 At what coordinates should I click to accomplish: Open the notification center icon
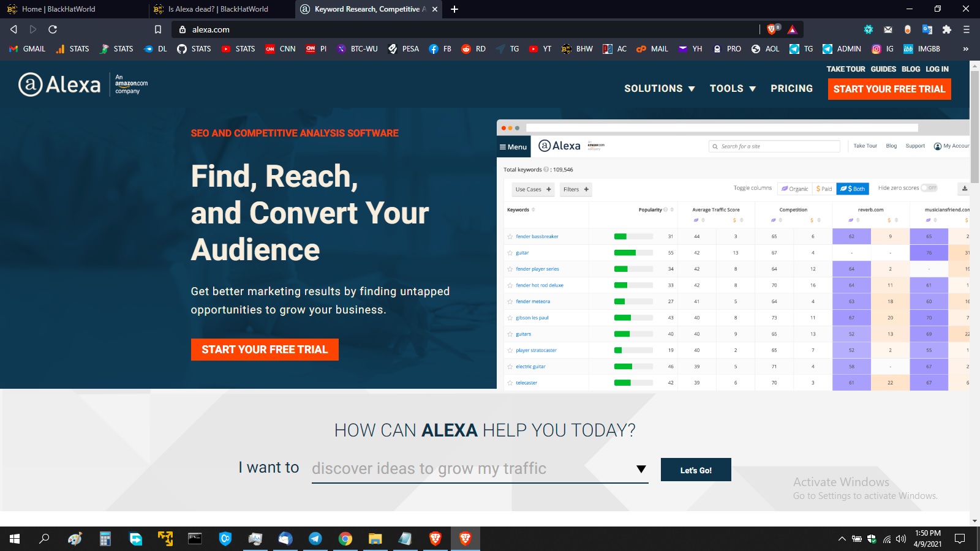coord(960,539)
